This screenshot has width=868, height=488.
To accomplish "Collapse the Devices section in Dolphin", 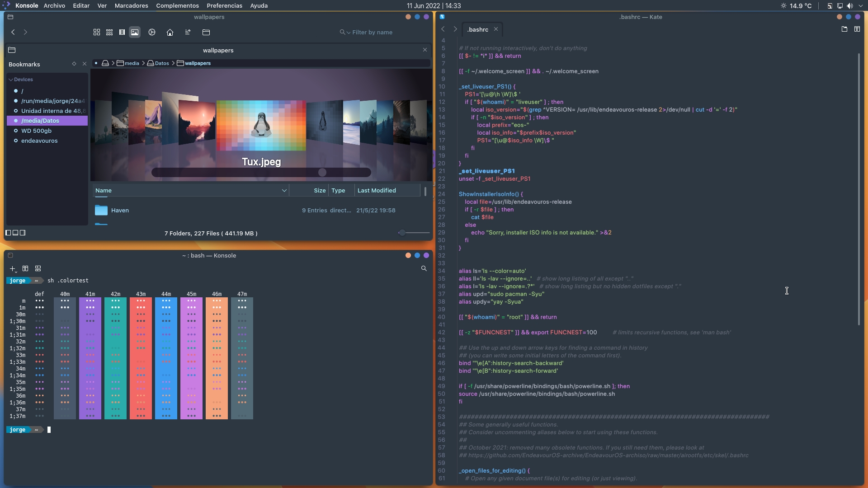I will coord(10,80).
